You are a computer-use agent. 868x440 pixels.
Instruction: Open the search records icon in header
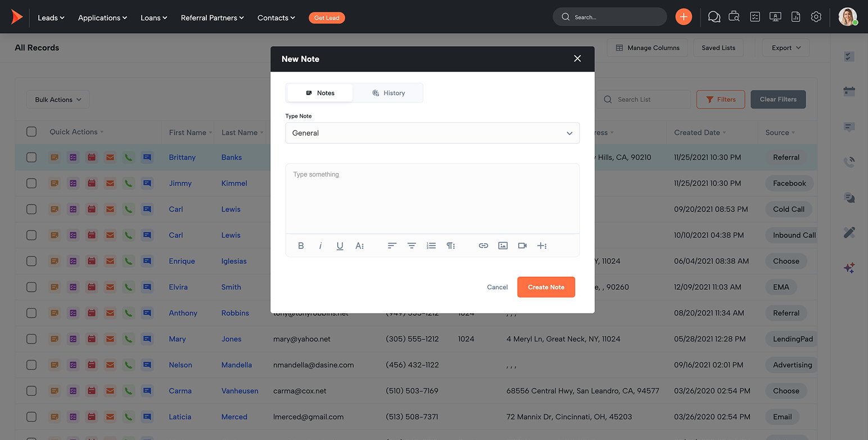tap(734, 17)
